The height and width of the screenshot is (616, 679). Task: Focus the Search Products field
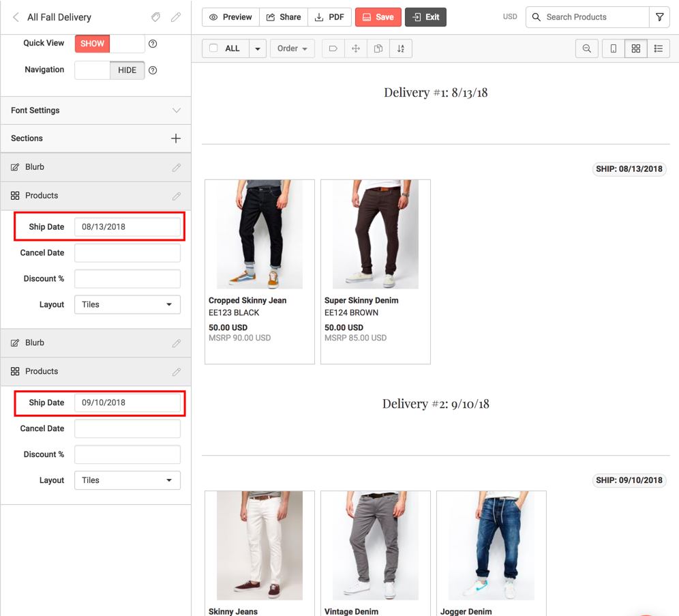[x=588, y=17]
